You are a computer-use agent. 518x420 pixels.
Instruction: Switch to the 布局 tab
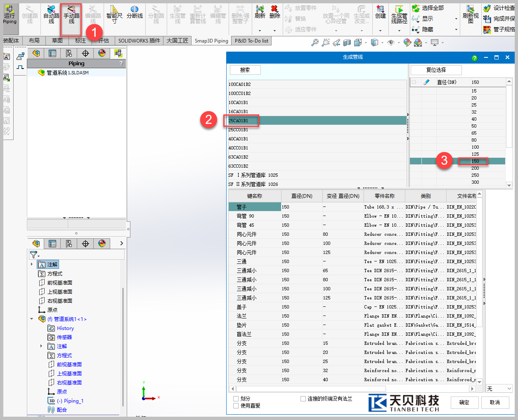pos(34,40)
